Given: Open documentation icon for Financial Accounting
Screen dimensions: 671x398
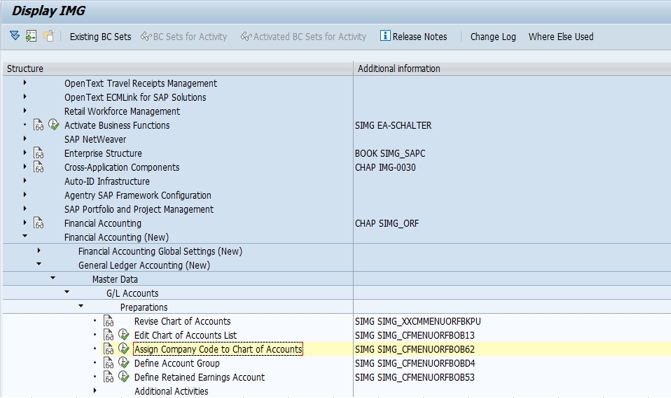Looking at the screenshot, I should tap(39, 223).
